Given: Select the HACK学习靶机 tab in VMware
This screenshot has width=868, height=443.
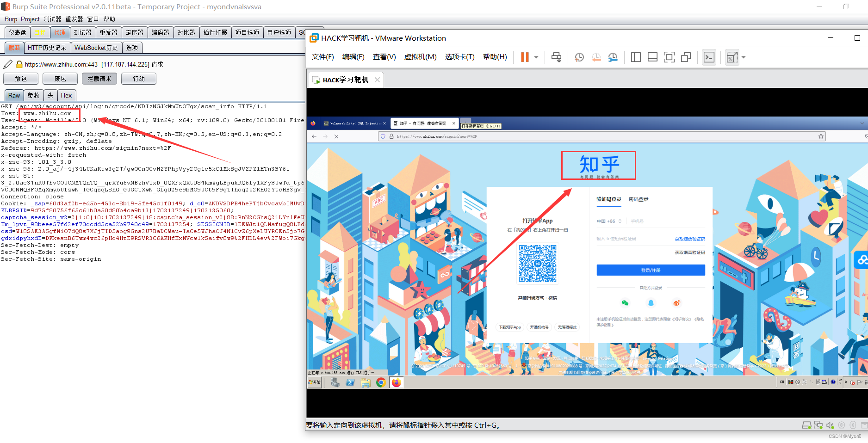Looking at the screenshot, I should tap(345, 80).
